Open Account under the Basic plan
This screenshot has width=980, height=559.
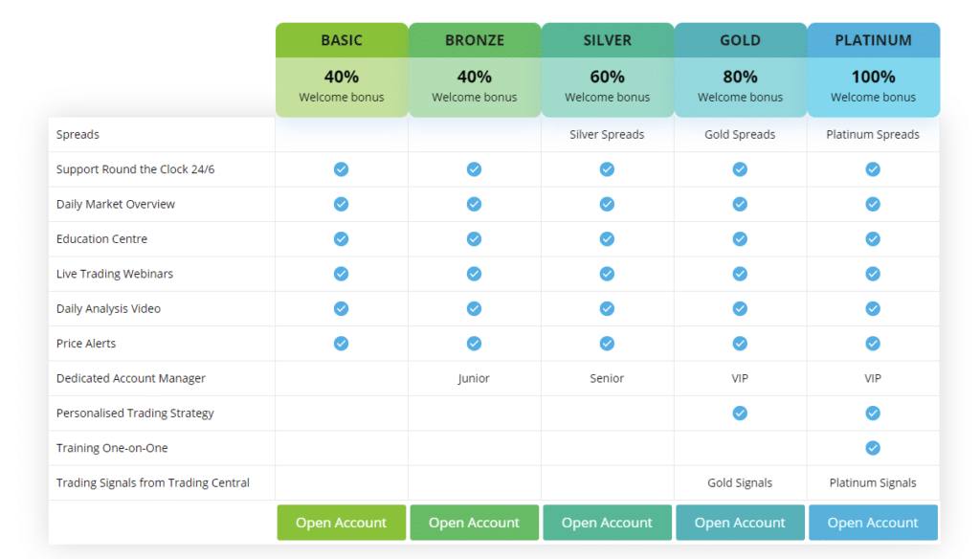[x=342, y=522]
